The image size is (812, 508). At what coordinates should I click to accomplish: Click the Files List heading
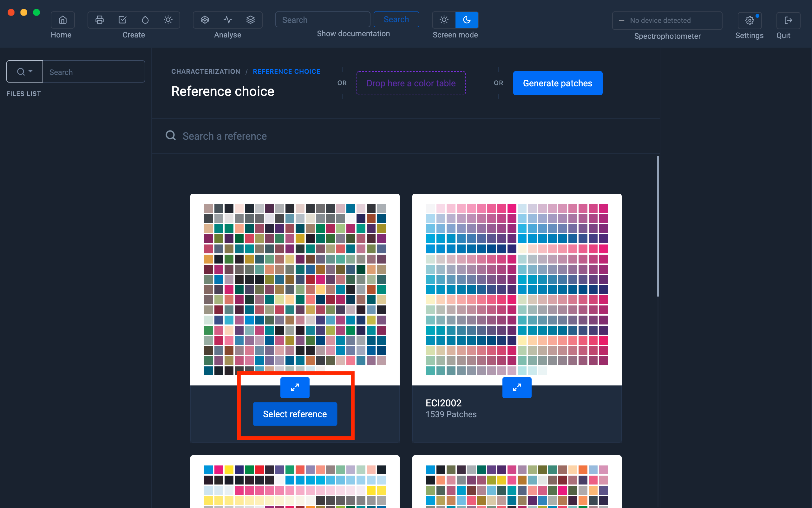[x=23, y=94]
